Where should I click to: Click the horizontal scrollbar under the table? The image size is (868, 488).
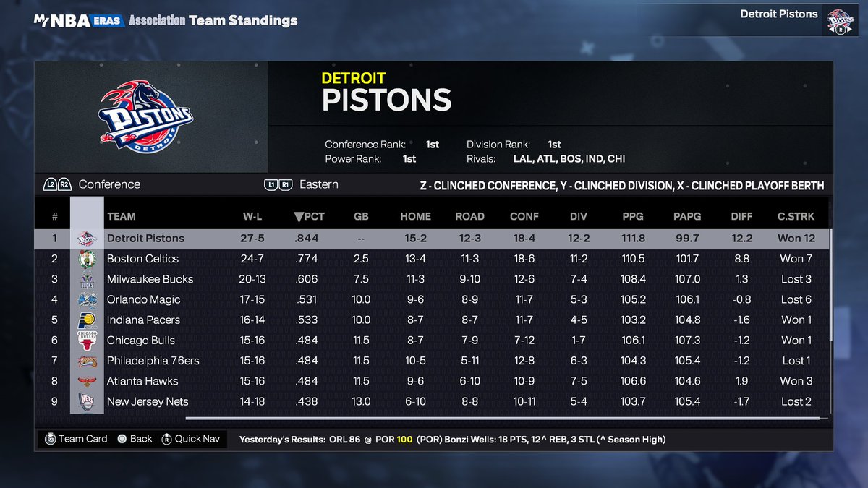[x=503, y=418]
